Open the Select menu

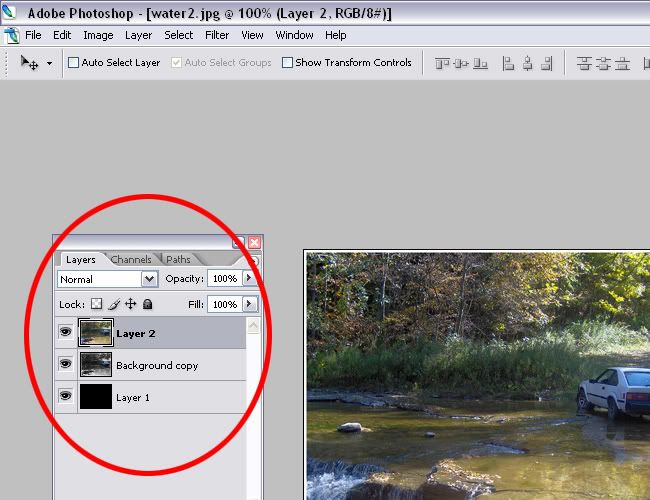179,35
